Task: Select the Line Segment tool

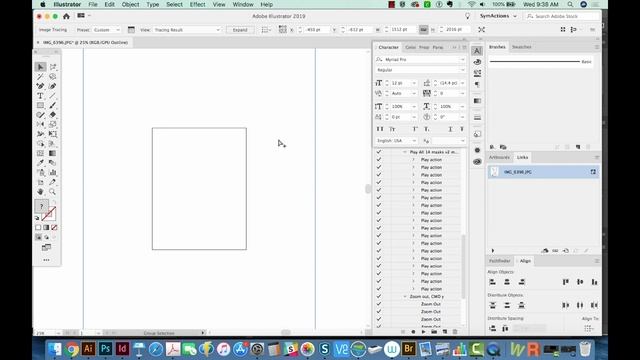Action: pyautogui.click(x=53, y=96)
